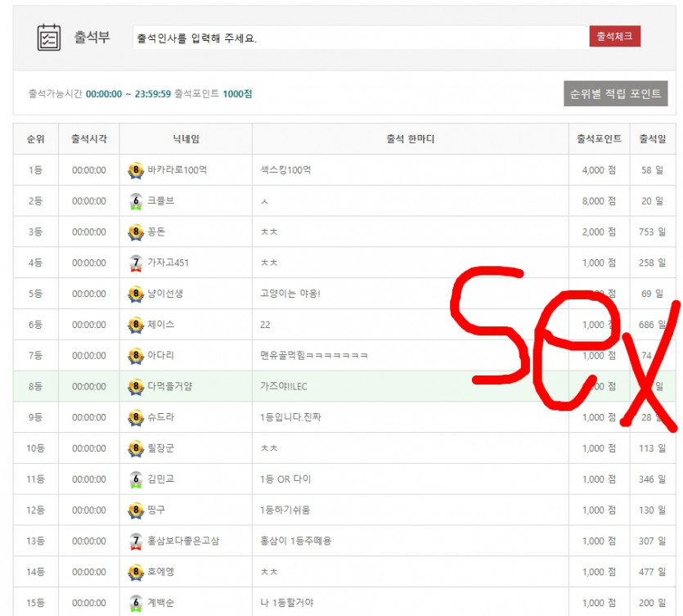The width and height of the screenshot is (683, 616).
Task: Click the level badge beside 계백순
Action: [137, 603]
